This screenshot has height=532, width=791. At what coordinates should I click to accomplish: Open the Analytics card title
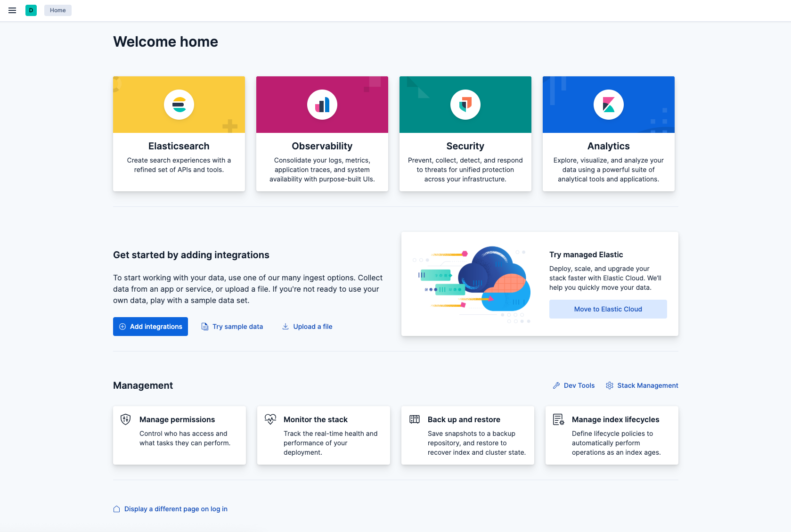click(609, 146)
